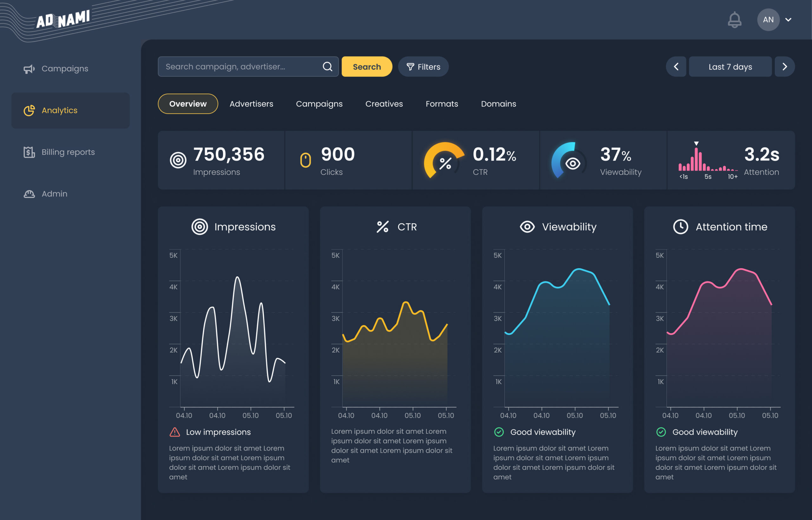Expand the AN user account chevron

(x=789, y=20)
